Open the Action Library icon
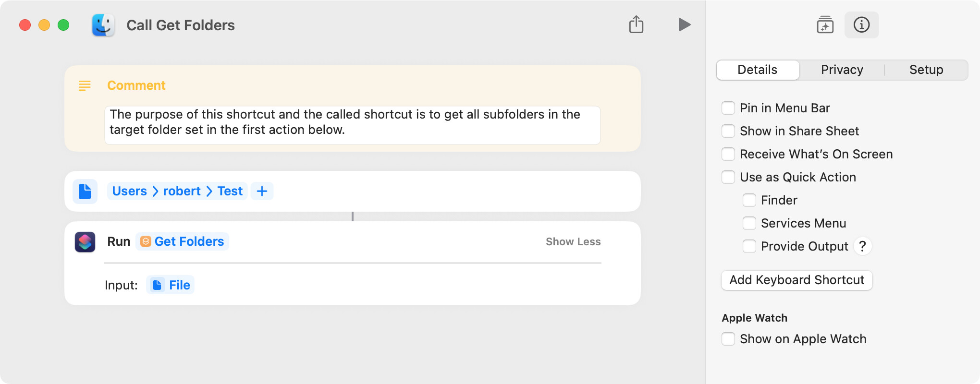Viewport: 980px width, 384px height. (x=825, y=24)
